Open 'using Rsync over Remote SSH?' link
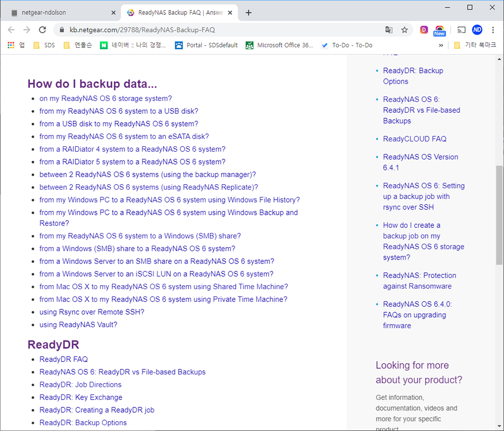 pos(92,312)
